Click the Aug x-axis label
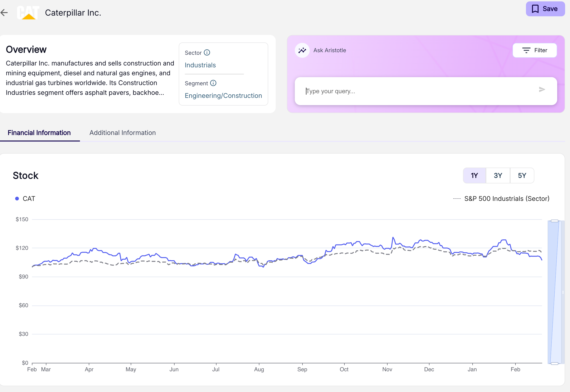 (259, 369)
